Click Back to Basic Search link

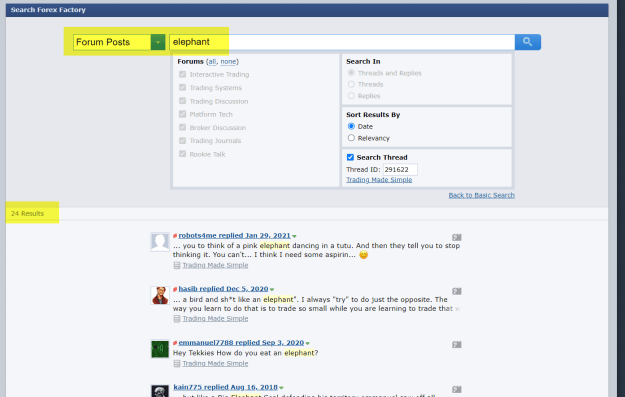482,195
